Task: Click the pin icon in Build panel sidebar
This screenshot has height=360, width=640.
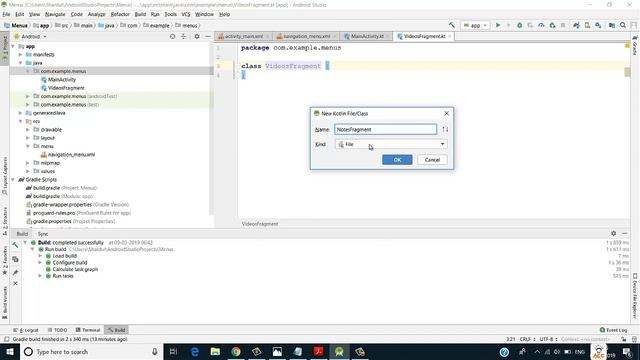Action: pyautogui.click(x=15, y=272)
